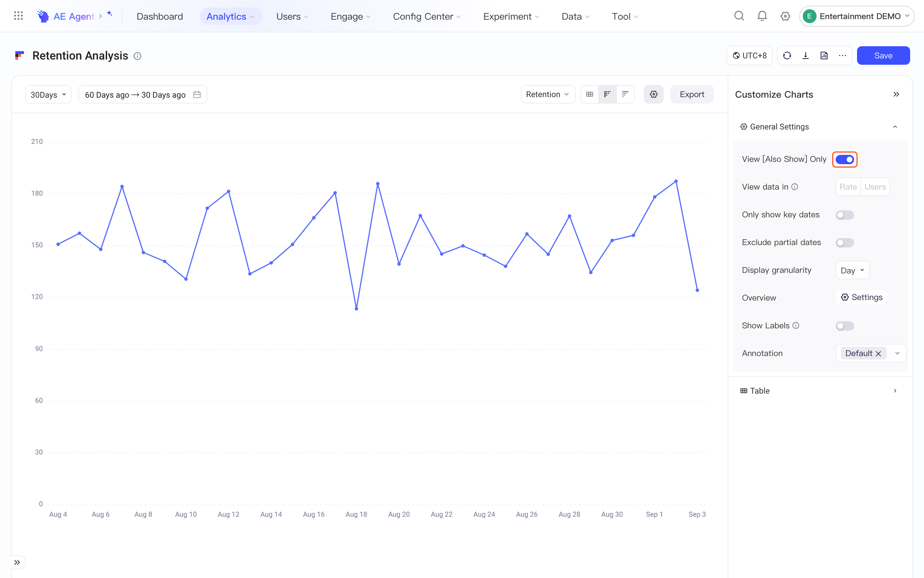Switch to table view icon
Screen dimensions: 924x578
click(x=590, y=95)
